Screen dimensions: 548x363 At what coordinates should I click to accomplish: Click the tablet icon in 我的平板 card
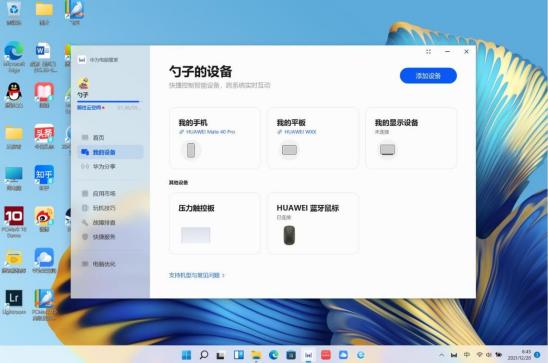289,150
